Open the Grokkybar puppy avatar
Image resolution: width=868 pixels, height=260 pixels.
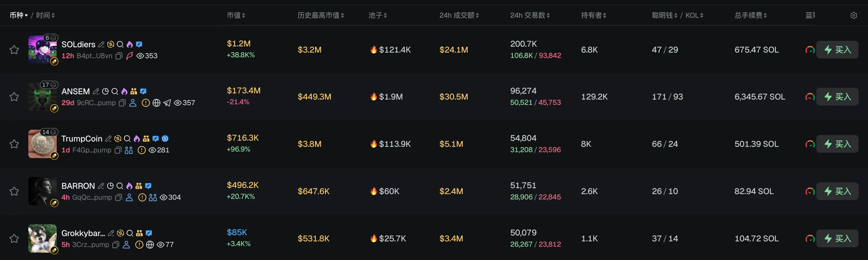pos(43,238)
